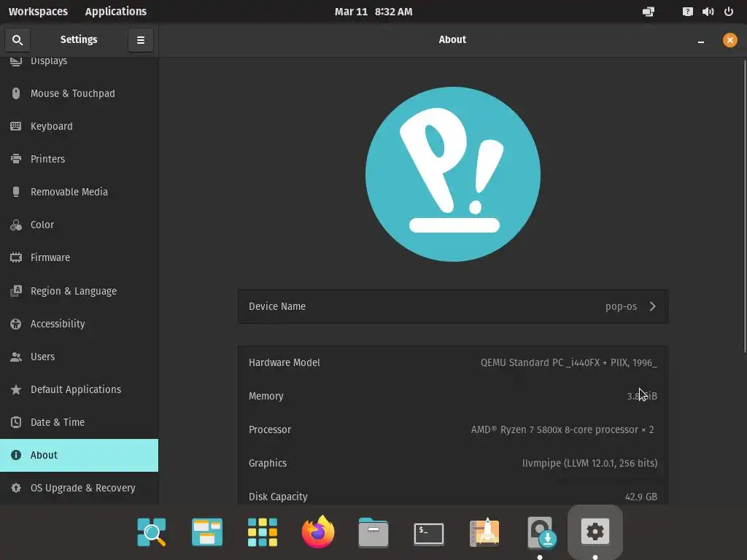747x560 pixels.
Task: Click the Processor value AMD Ryzen 7 5800x
Action: [562, 429]
